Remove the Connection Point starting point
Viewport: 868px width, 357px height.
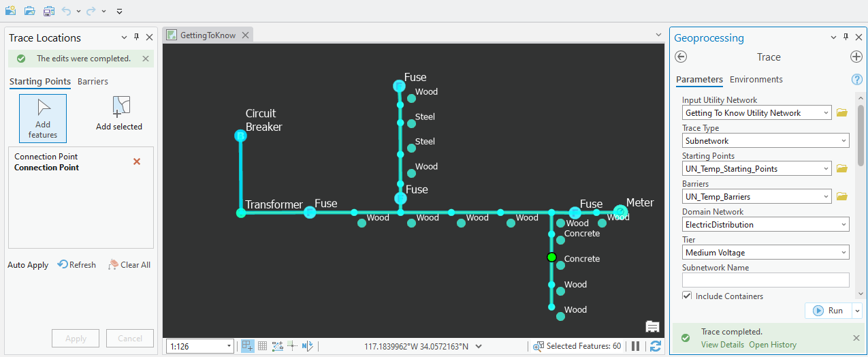click(x=137, y=161)
